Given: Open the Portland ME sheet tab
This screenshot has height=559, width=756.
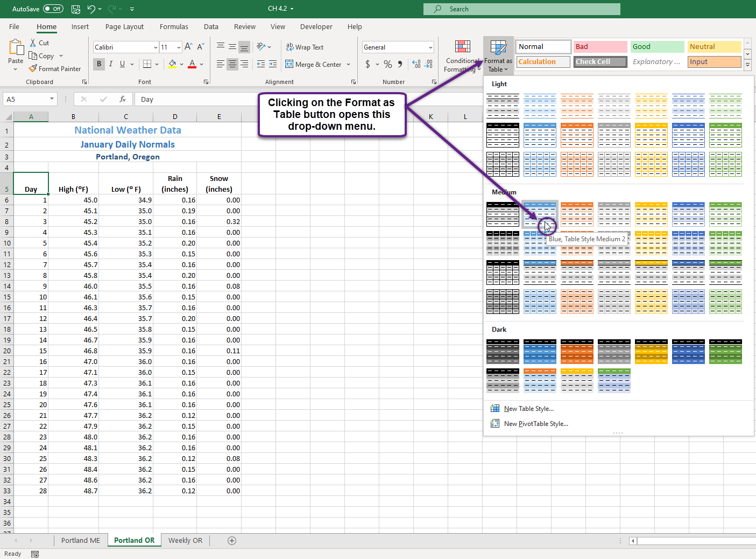Looking at the screenshot, I should coord(81,540).
